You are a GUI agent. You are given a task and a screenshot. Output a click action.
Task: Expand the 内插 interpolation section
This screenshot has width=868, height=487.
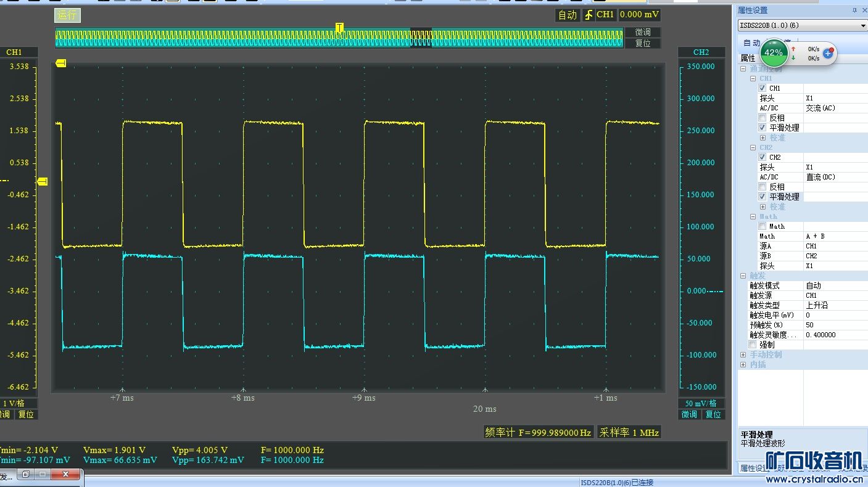point(743,364)
